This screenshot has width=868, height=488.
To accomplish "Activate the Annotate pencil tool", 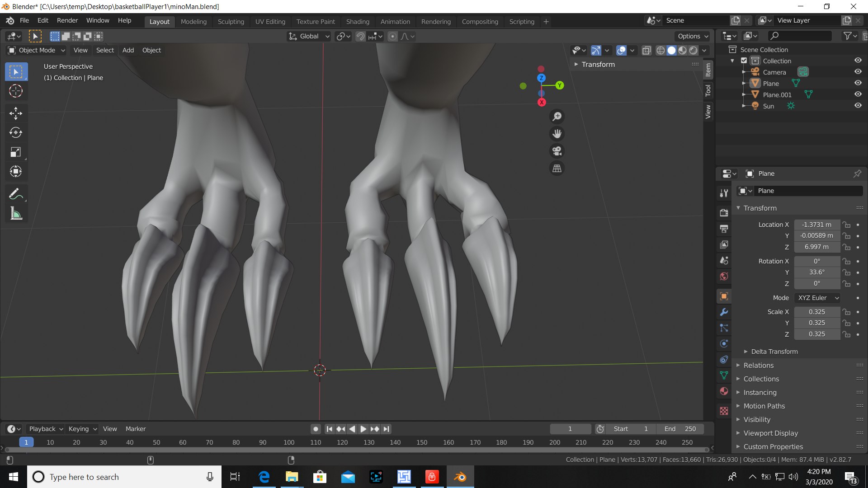I will [16, 194].
